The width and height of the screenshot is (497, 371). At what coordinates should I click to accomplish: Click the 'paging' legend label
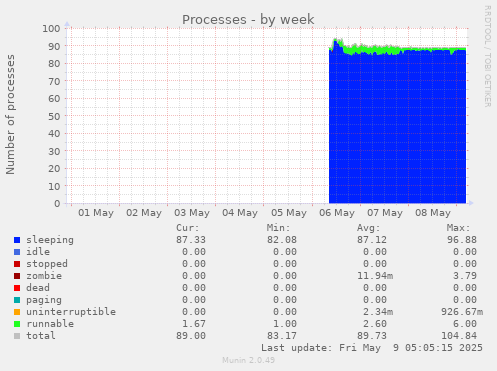tap(44, 300)
